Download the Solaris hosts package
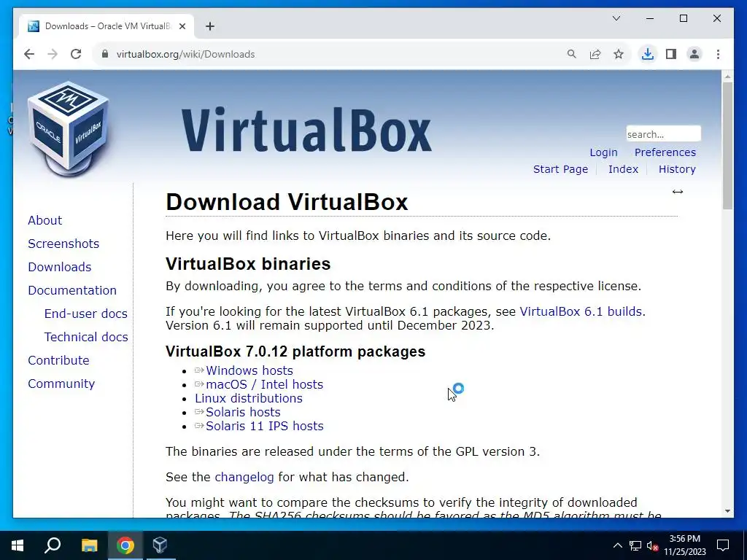The image size is (747, 560). pos(243,412)
